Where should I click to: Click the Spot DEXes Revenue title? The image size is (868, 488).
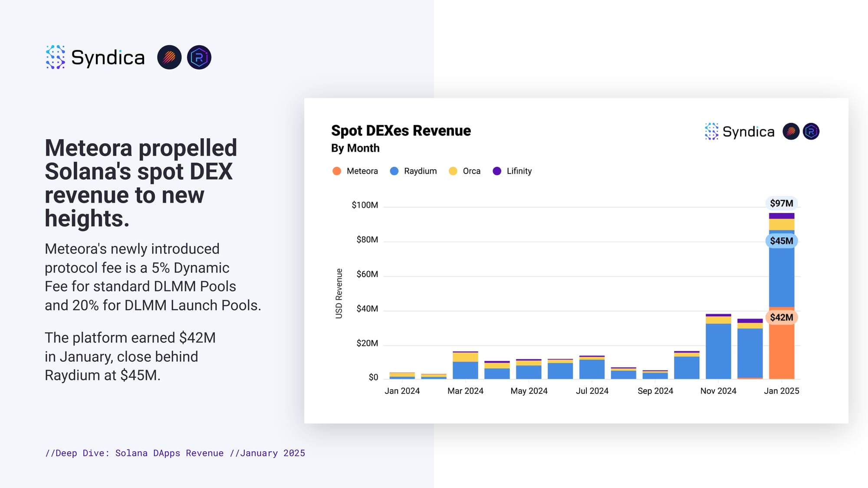tap(401, 131)
